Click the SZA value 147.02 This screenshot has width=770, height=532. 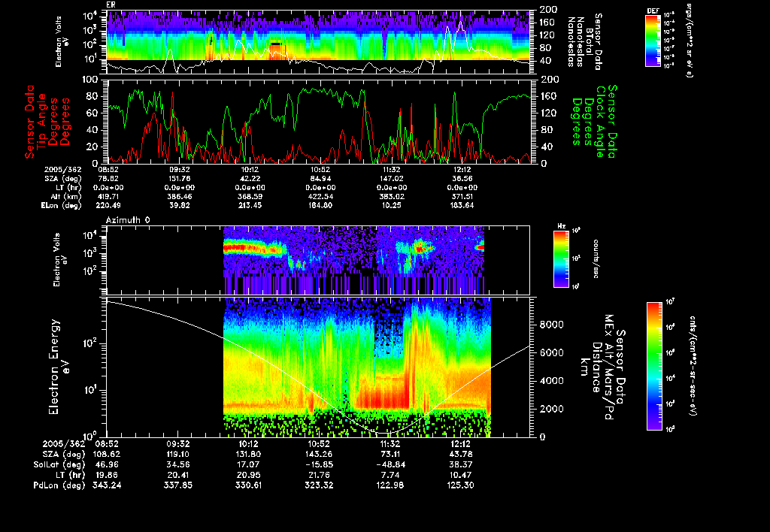[x=391, y=179]
